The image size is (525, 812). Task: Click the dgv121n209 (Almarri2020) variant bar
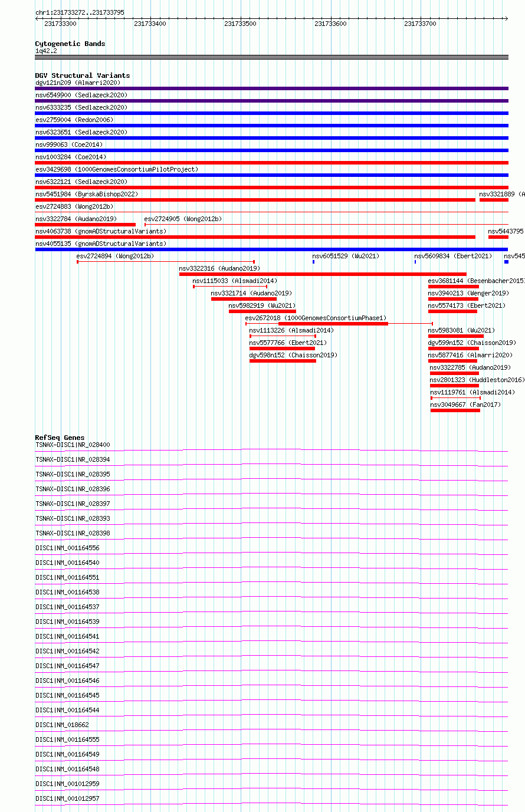coord(271,88)
